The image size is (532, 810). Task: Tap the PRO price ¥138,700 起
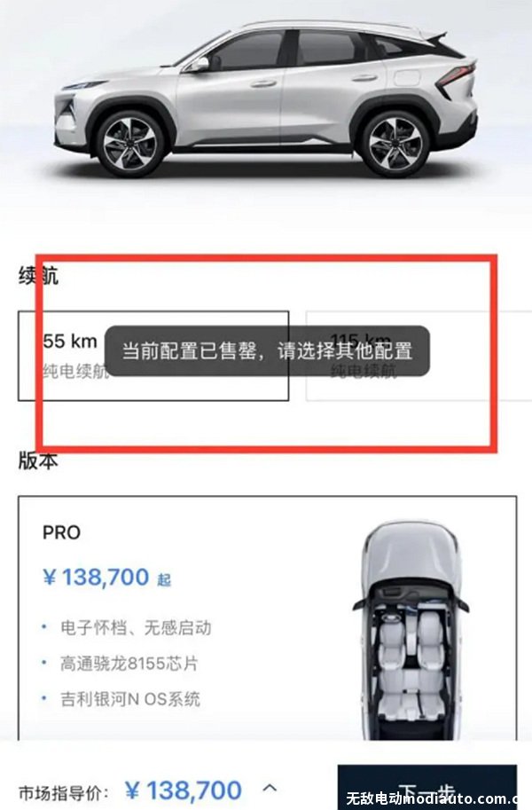[106, 578]
